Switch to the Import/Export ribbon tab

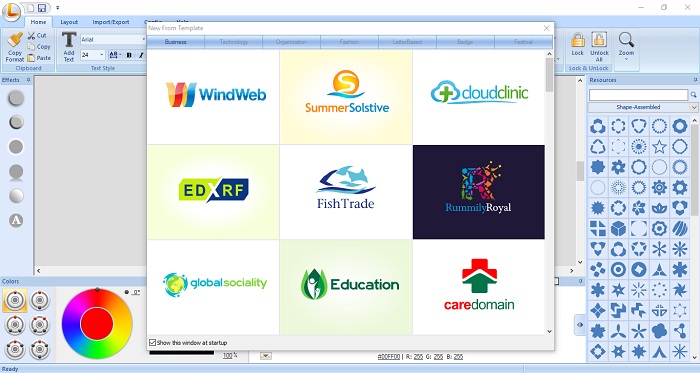pyautogui.click(x=111, y=22)
